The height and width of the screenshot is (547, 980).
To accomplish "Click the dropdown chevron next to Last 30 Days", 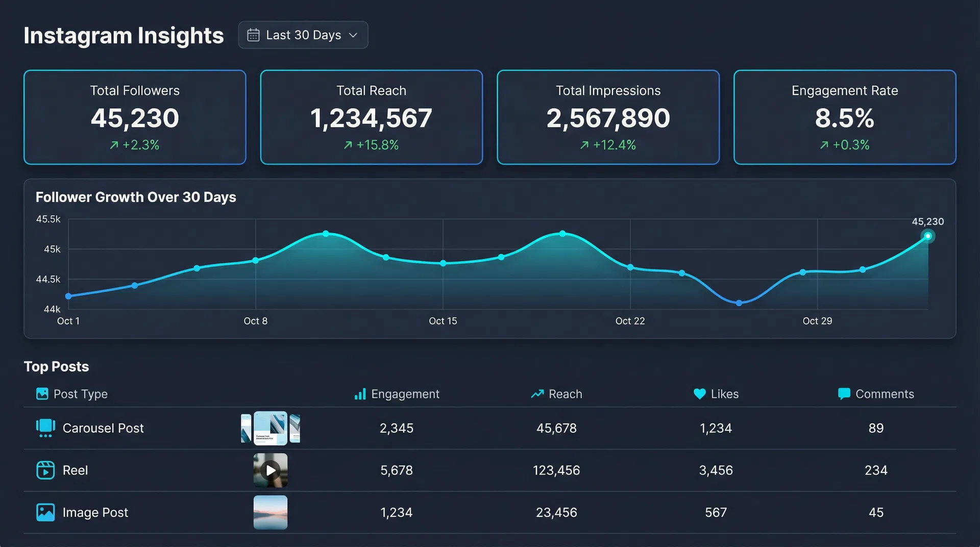I will [x=353, y=35].
